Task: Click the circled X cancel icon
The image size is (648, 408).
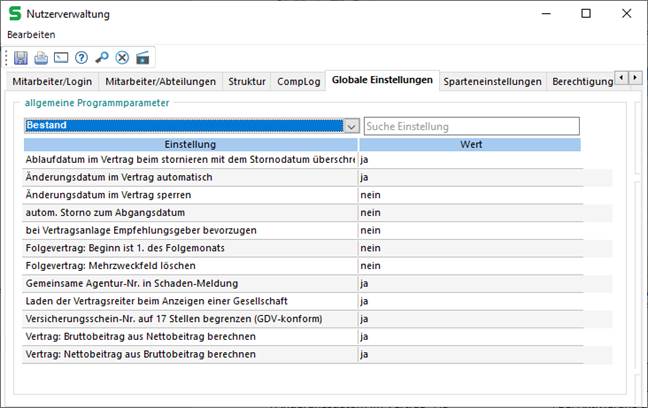Action: point(122,57)
